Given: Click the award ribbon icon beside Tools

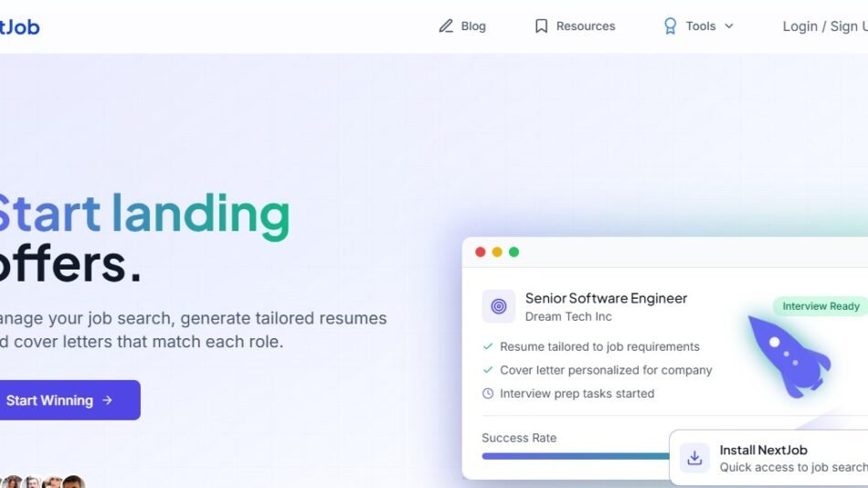Looking at the screenshot, I should 670,27.
